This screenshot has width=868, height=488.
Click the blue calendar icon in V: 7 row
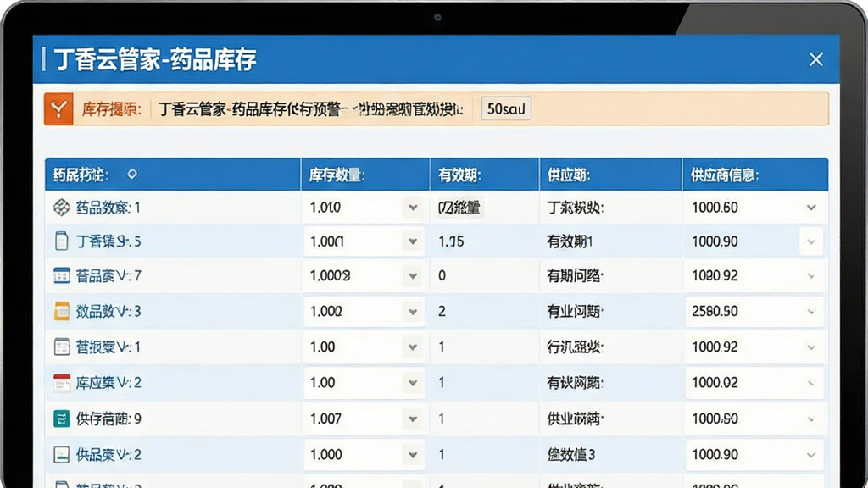(x=61, y=275)
